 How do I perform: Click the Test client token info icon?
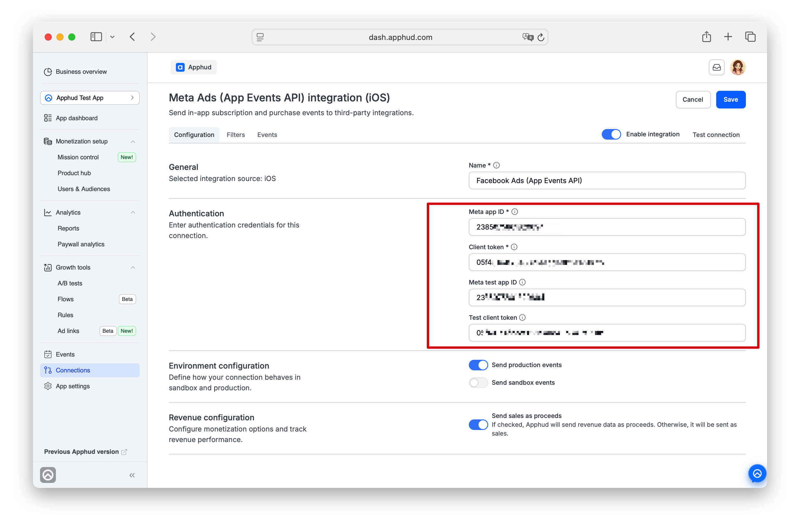522,317
